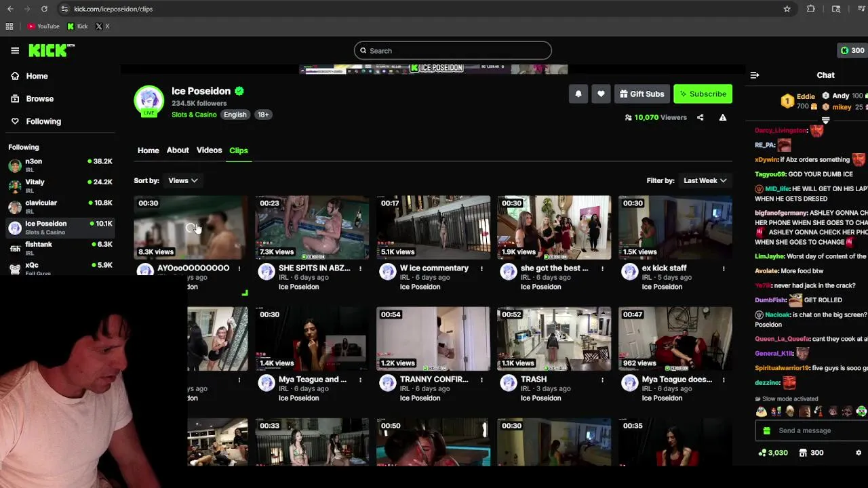Viewport: 868px width, 488px height.
Task: Open fishtank followed channel
Action: click(x=60, y=248)
